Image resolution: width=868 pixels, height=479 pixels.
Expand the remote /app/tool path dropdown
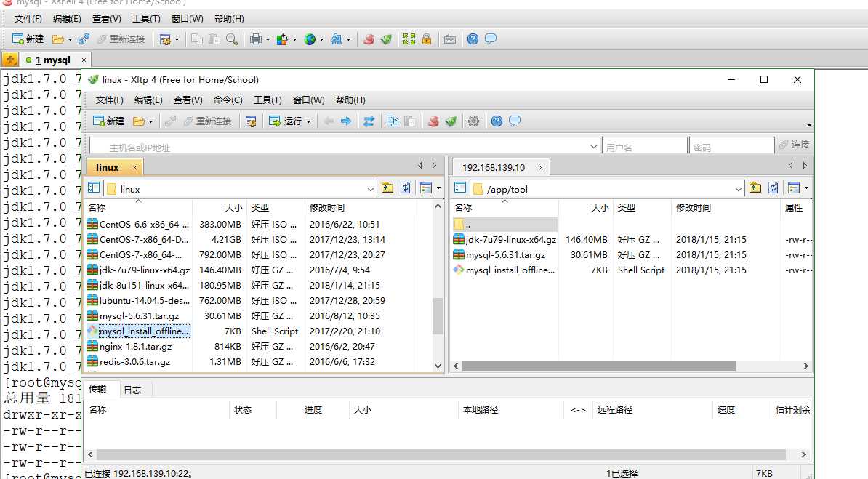[x=738, y=190]
